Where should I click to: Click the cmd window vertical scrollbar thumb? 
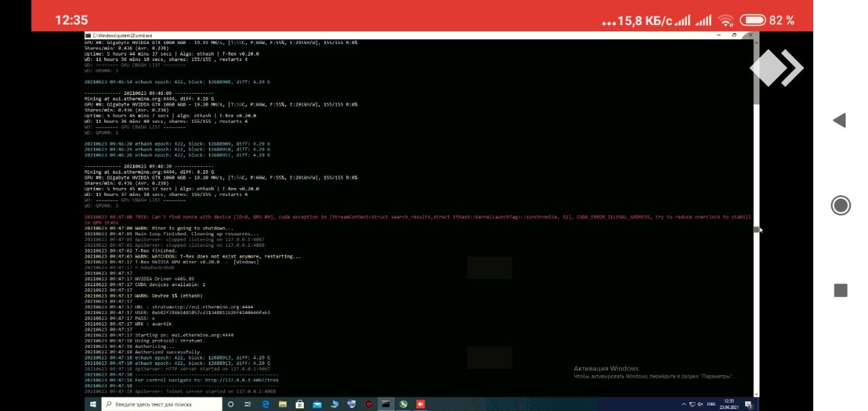756,229
